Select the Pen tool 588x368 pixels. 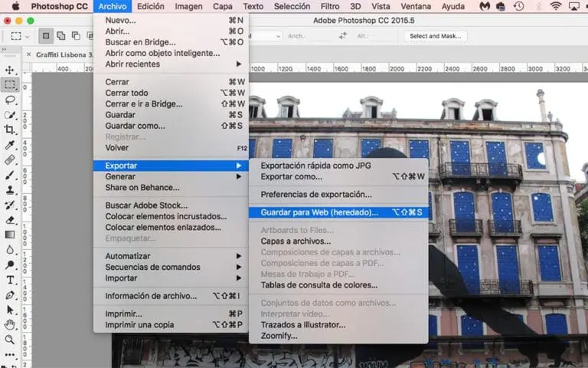[x=10, y=294]
